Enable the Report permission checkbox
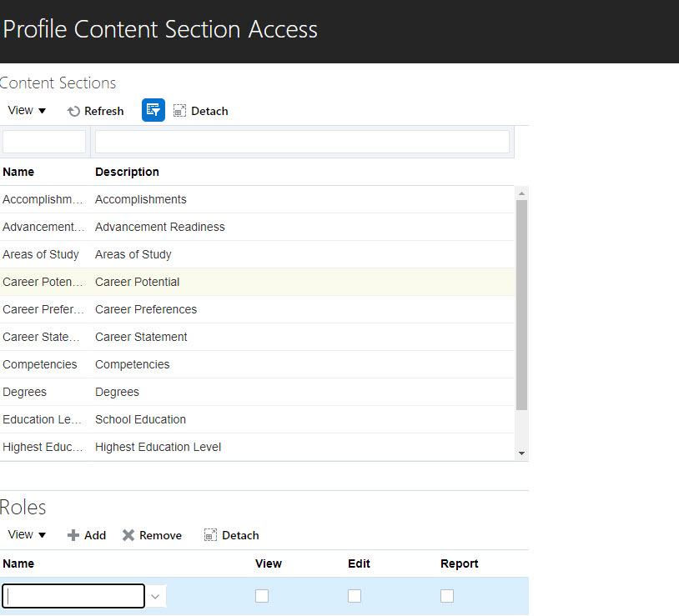 coord(446,595)
